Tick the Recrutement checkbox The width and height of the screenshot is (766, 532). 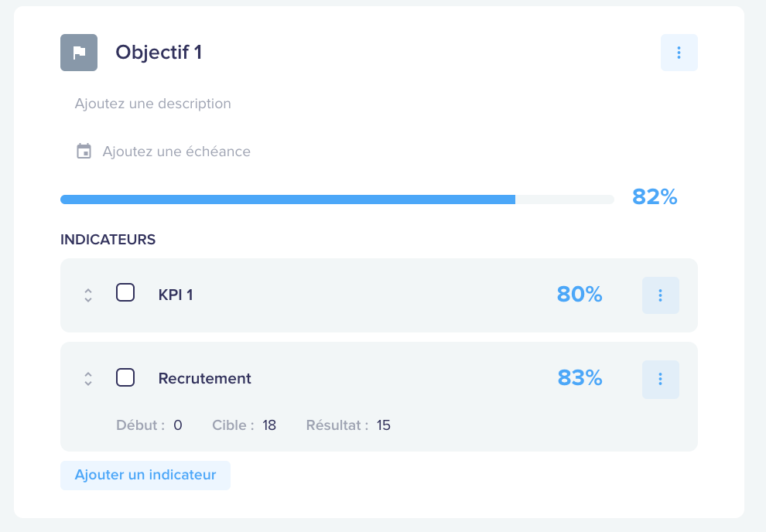point(125,377)
